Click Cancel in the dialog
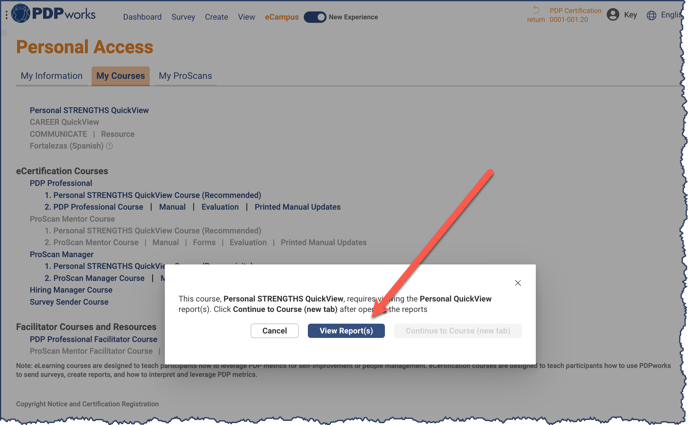 (x=275, y=331)
